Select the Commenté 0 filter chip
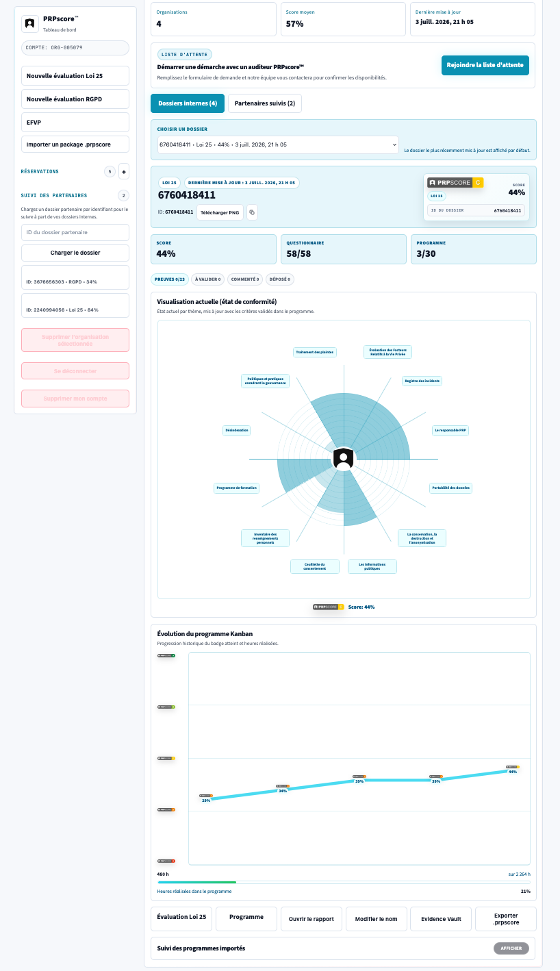The image size is (560, 971). pyautogui.click(x=245, y=279)
